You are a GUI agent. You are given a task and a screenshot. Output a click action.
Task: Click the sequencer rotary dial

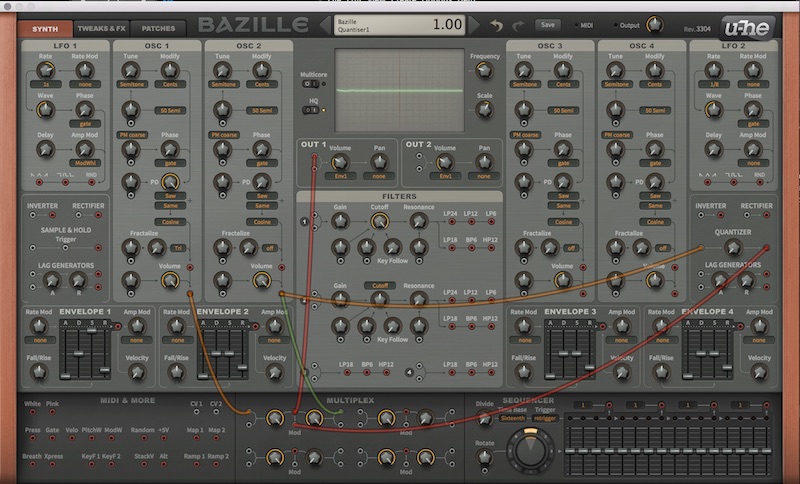[x=530, y=449]
